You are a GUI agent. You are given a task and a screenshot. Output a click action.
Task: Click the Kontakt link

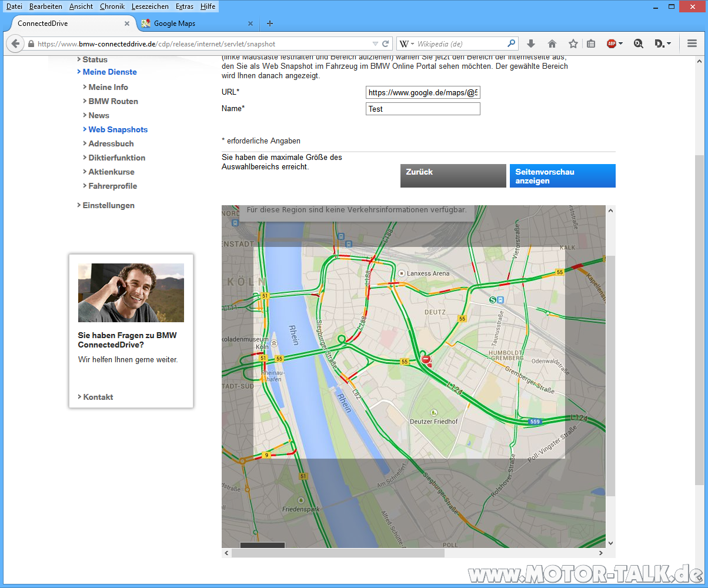click(98, 397)
